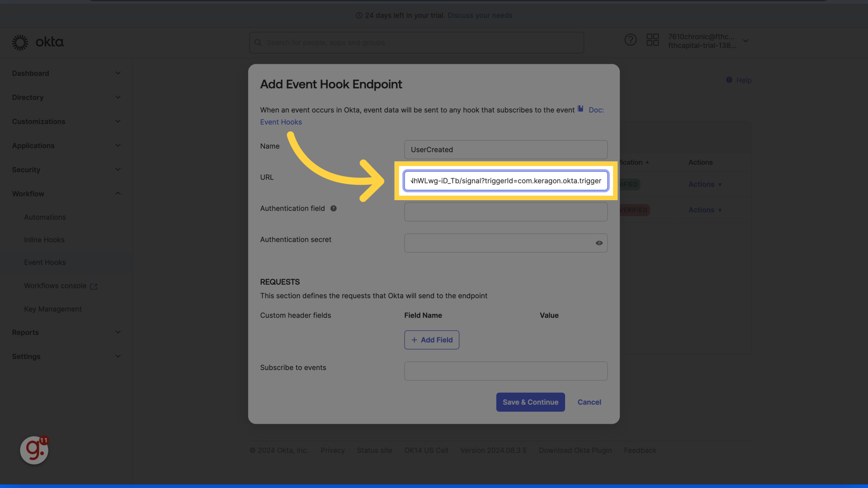The width and height of the screenshot is (868, 488).
Task: Focus the Name field containing UserCreated
Action: (505, 150)
